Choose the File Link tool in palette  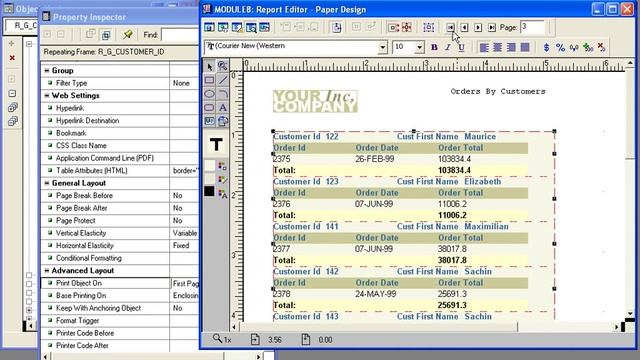pyautogui.click(x=222, y=121)
